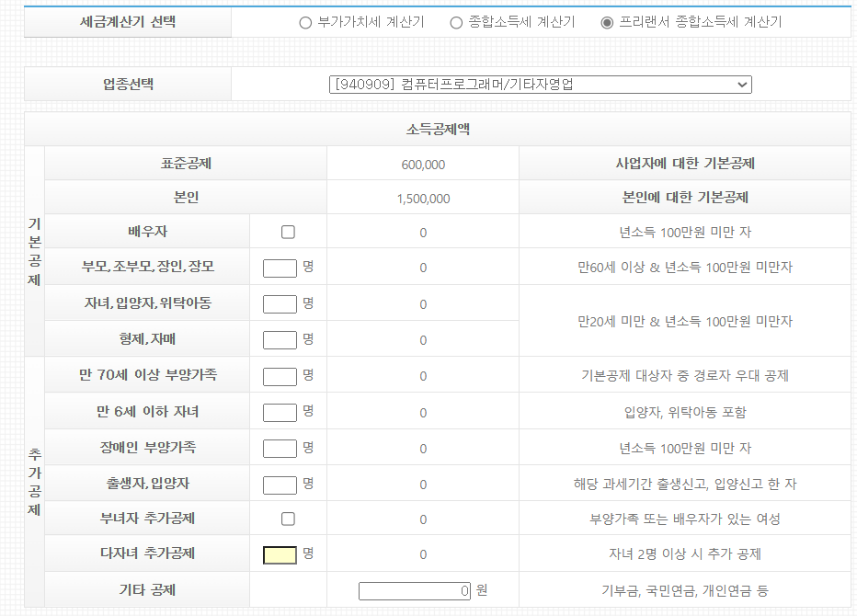Click the highlighted 다자녀 추가공제 input
857x616 pixels.
click(x=280, y=554)
